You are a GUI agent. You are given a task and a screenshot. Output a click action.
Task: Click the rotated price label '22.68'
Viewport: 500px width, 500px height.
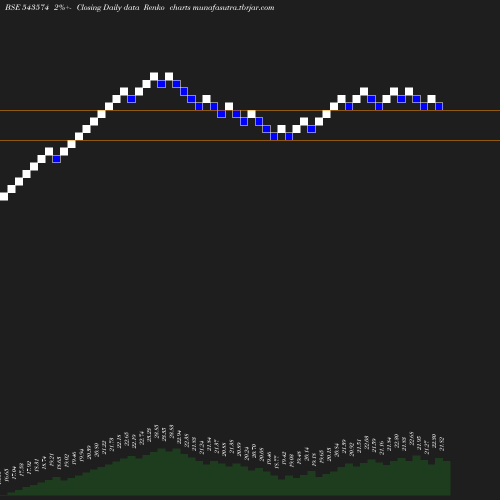(x=367, y=442)
